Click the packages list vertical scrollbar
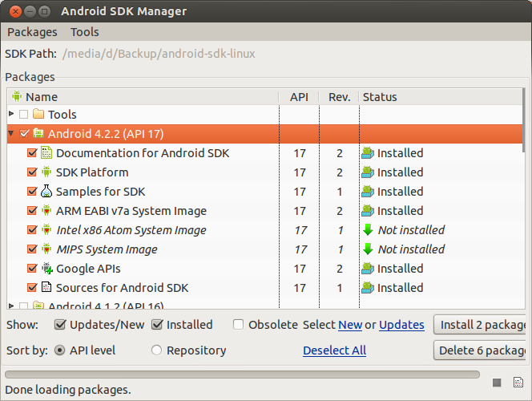The height and width of the screenshot is (401, 532). pyautogui.click(x=524, y=200)
